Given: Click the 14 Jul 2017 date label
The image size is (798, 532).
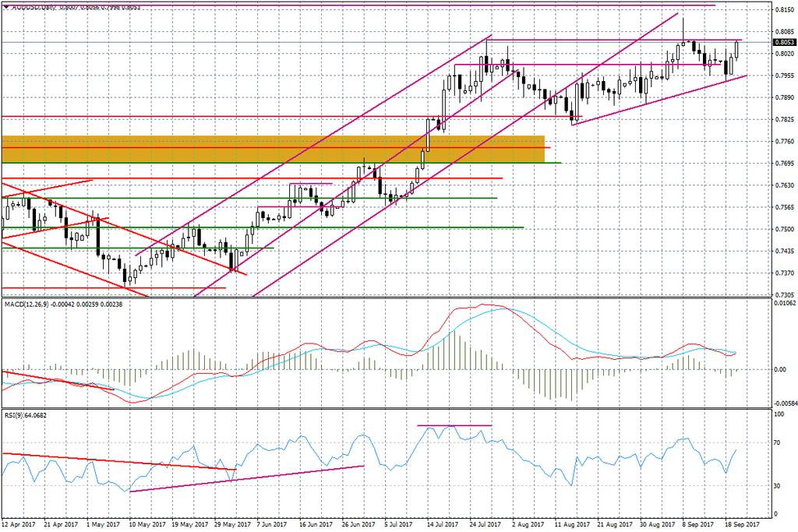Looking at the screenshot, I should click(443, 524).
